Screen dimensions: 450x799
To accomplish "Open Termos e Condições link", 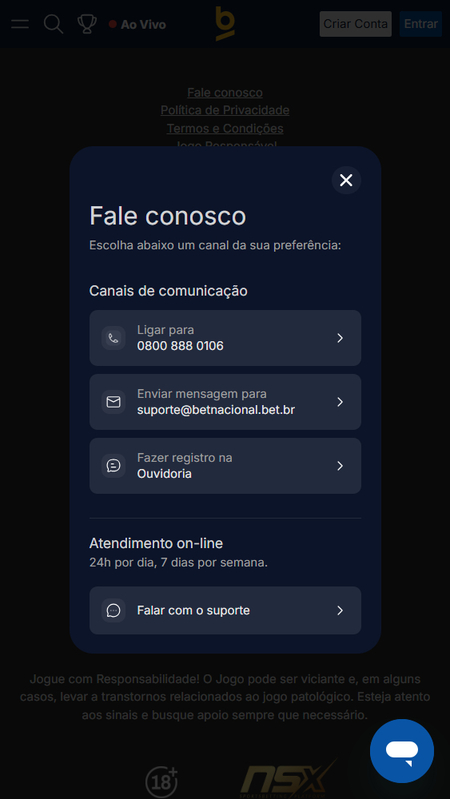I will point(225,128).
